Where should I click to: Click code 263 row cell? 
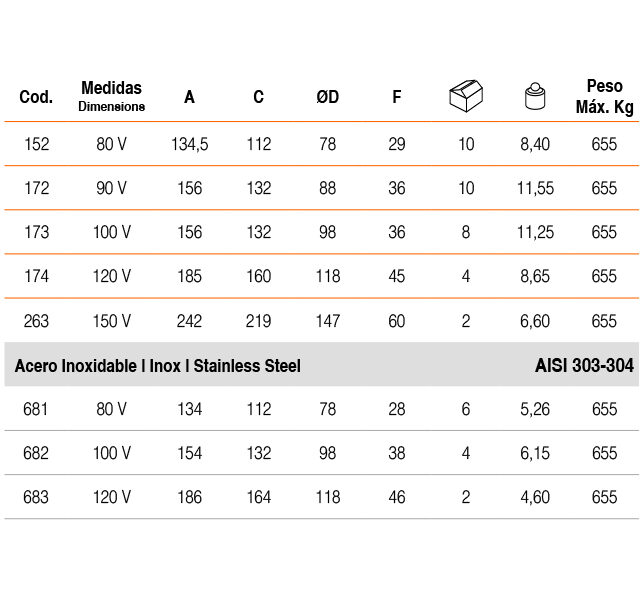(x=36, y=321)
